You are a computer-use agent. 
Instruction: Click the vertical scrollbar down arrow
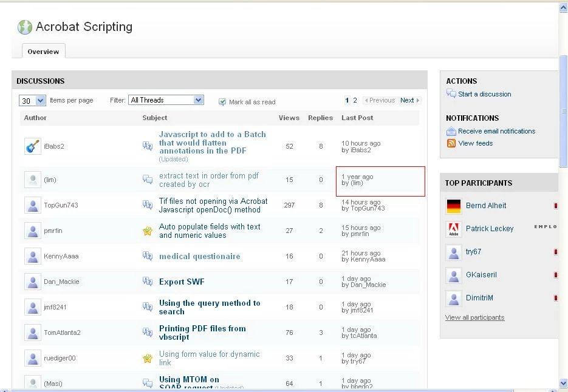click(x=563, y=384)
